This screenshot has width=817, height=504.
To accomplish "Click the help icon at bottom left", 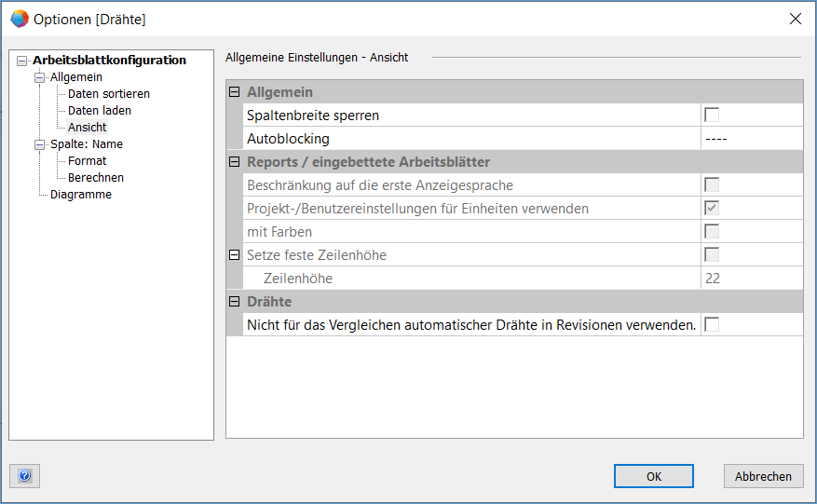I will tap(24, 476).
